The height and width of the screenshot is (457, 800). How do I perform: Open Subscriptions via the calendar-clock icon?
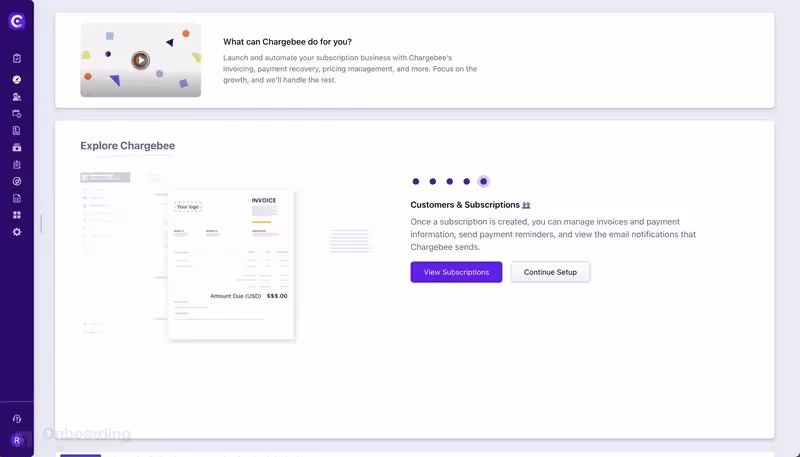(x=17, y=114)
